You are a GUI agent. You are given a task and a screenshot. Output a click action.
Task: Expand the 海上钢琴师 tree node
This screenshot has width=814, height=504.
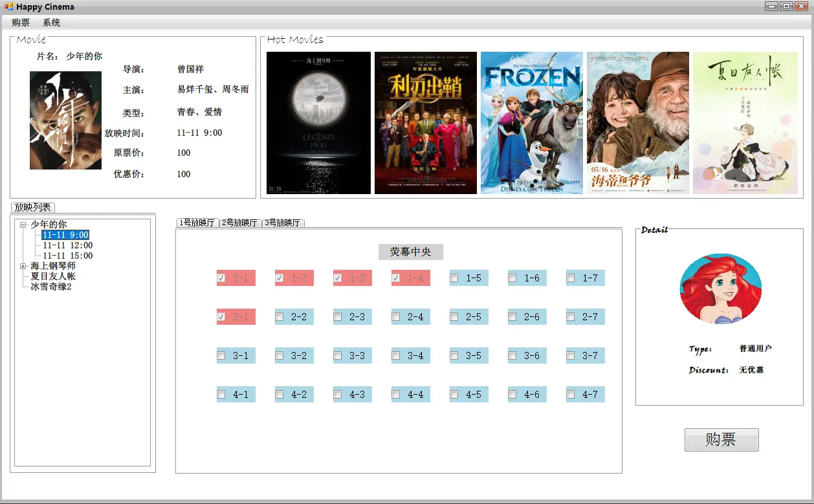[x=23, y=266]
